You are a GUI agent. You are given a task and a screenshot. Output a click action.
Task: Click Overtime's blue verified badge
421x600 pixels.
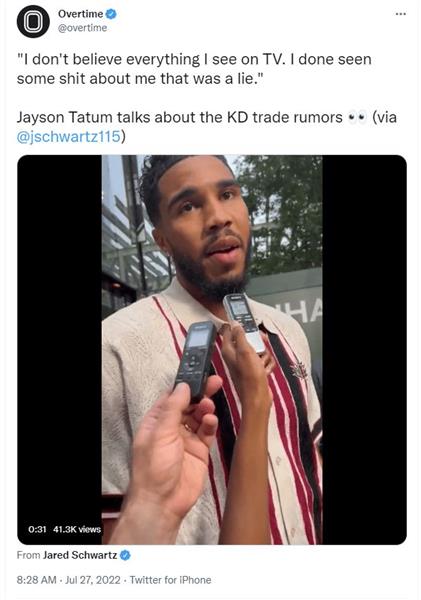(x=111, y=14)
